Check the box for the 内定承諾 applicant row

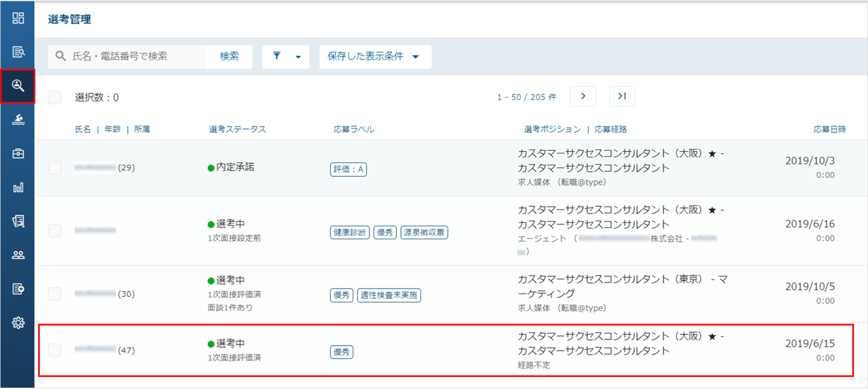pyautogui.click(x=55, y=167)
